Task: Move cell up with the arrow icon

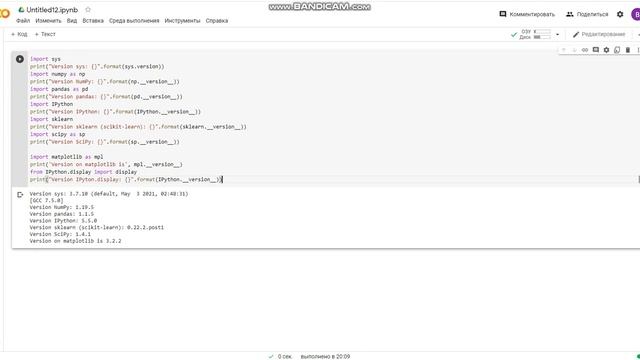Action: pos(564,50)
